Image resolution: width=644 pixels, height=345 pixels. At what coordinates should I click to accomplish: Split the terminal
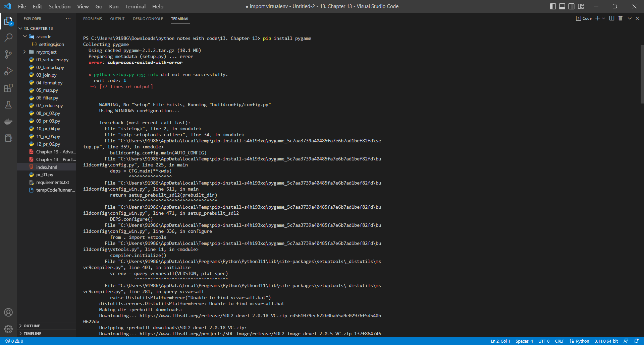coord(611,18)
